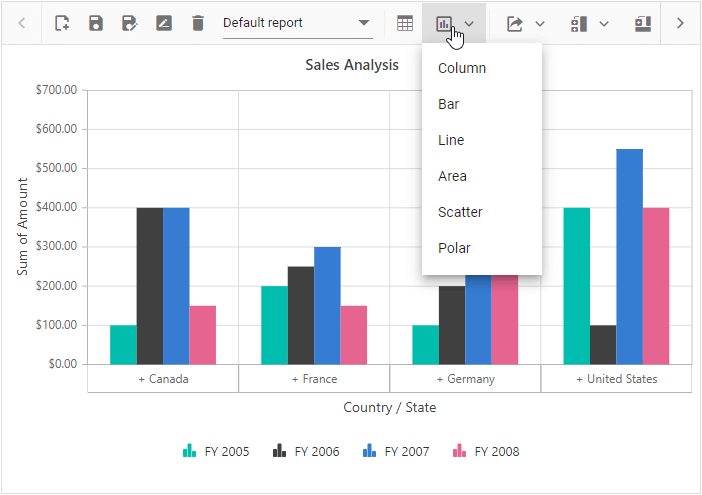Select Scatter from chart menu
This screenshot has width=702, height=495.
tap(460, 212)
